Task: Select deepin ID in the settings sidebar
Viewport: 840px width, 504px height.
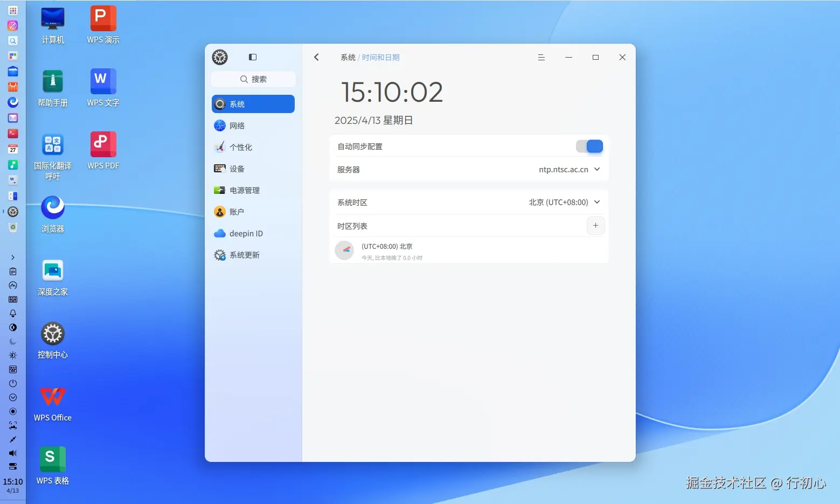Action: 253,233
